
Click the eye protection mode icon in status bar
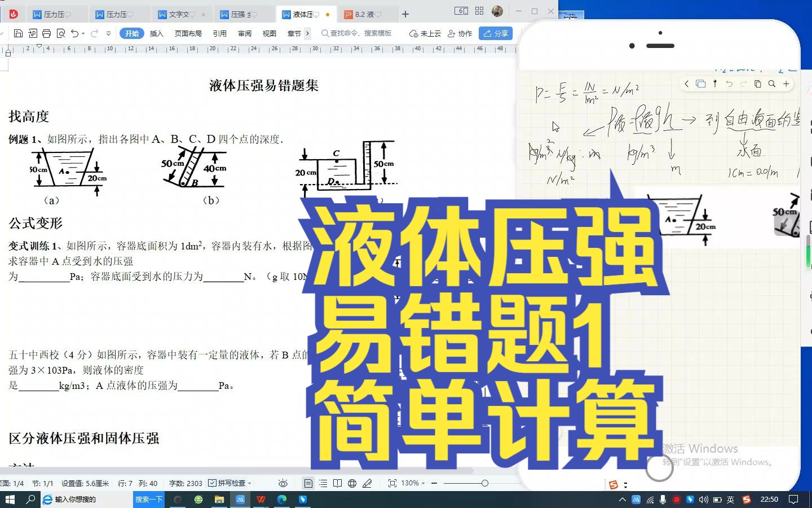pyautogui.click(x=283, y=483)
